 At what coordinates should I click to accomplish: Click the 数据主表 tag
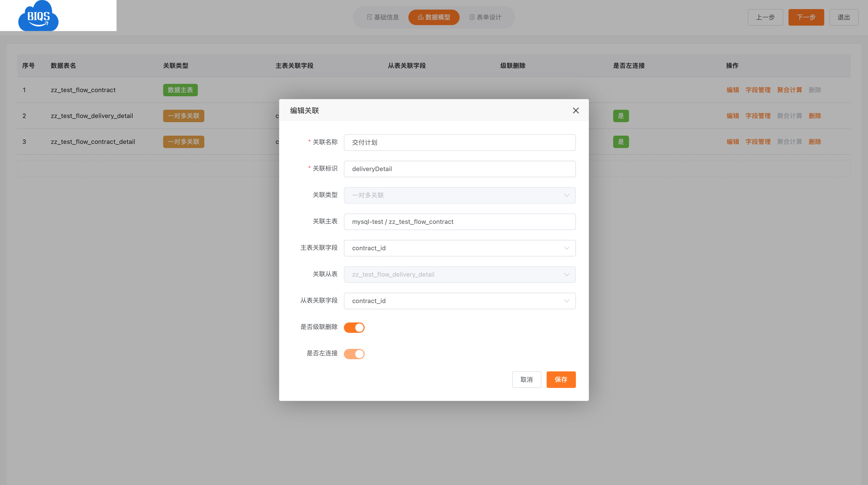click(x=180, y=90)
